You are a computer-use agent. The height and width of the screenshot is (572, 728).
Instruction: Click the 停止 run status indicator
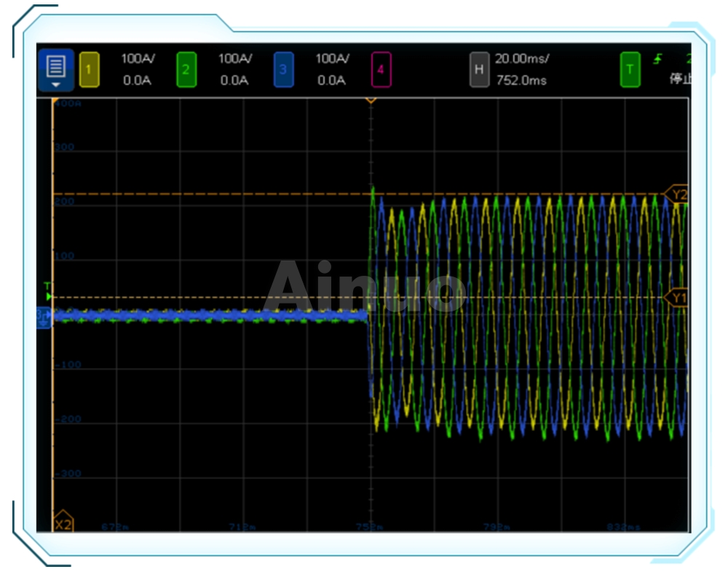point(679,79)
